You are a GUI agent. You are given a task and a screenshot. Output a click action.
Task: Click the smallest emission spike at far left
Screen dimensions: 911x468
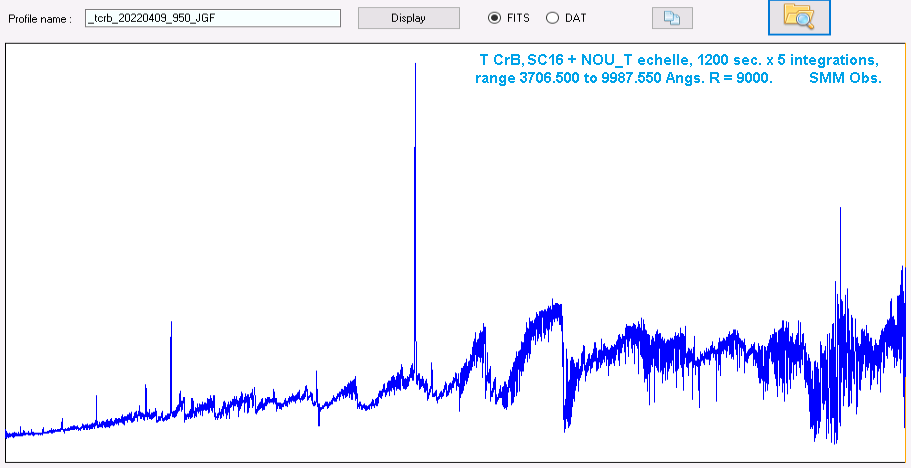pyautogui.click(x=96, y=398)
